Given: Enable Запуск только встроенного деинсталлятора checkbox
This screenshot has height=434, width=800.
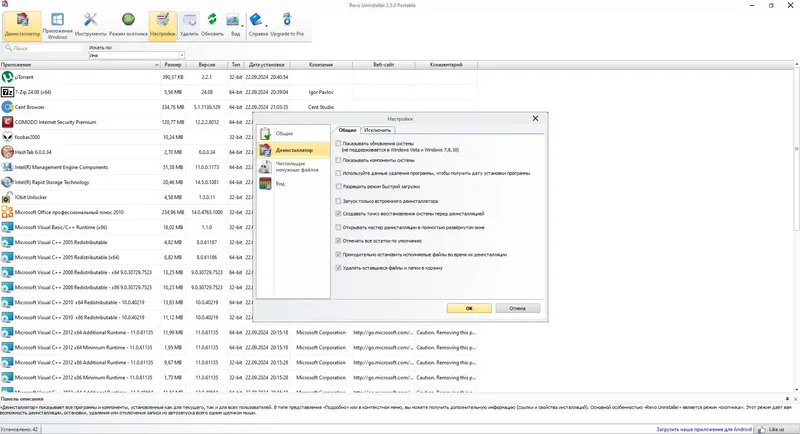Looking at the screenshot, I should [338, 201].
